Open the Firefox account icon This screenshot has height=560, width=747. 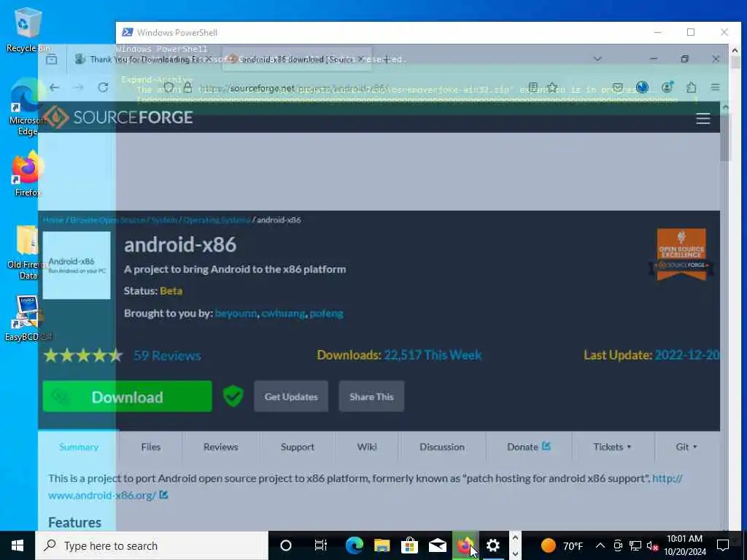667,87
